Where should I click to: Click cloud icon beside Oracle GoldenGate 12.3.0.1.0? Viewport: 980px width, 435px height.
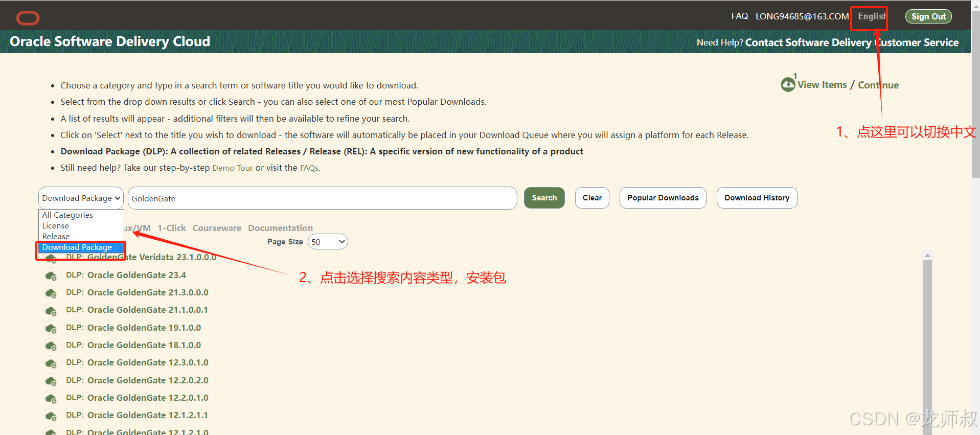point(51,363)
